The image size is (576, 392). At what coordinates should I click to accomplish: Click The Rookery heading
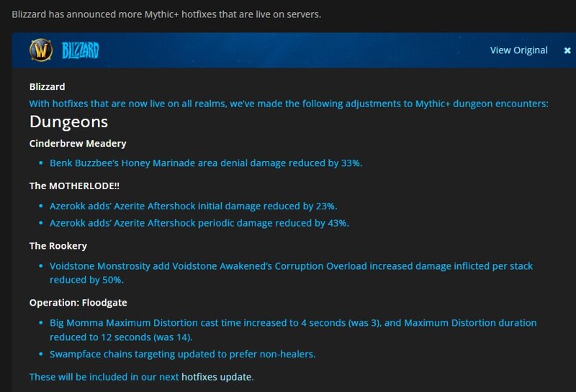pos(58,246)
